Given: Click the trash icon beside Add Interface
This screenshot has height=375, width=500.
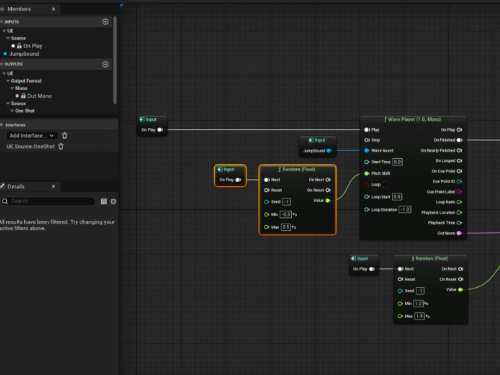Looking at the screenshot, I should 65,136.
